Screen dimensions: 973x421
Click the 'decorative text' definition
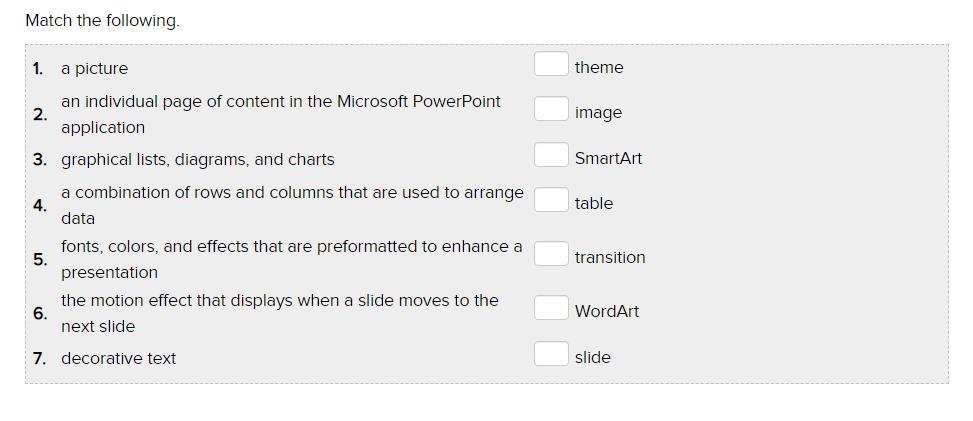point(118,358)
